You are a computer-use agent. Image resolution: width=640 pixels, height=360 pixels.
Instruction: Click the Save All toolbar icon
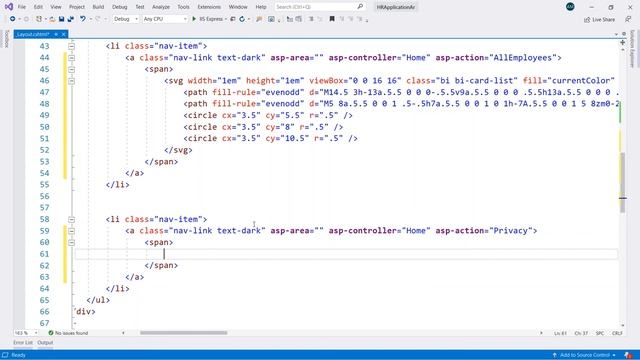click(71, 19)
